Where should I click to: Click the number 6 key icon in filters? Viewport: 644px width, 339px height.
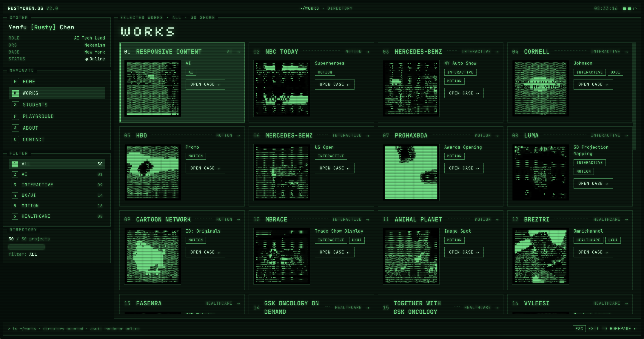[15, 216]
